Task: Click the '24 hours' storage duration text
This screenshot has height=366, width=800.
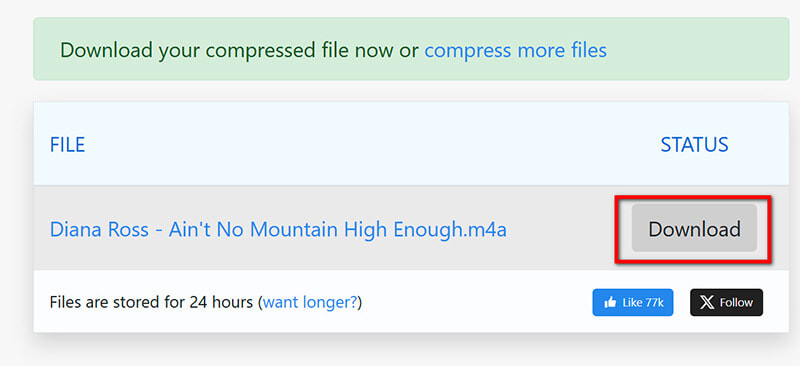Action: tap(221, 302)
